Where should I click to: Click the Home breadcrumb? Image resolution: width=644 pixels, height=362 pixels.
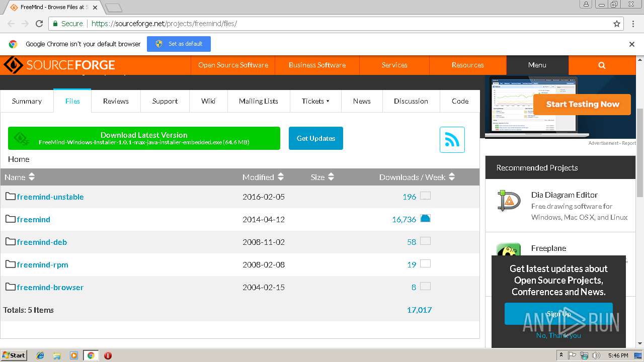pos(19,159)
